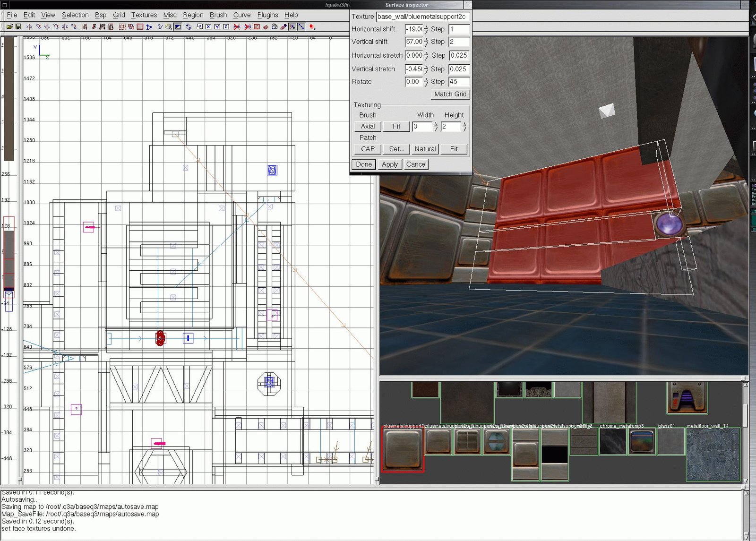This screenshot has width=756, height=541.
Task: Toggle the Z axis scale lock
Action: [x=226, y=26]
